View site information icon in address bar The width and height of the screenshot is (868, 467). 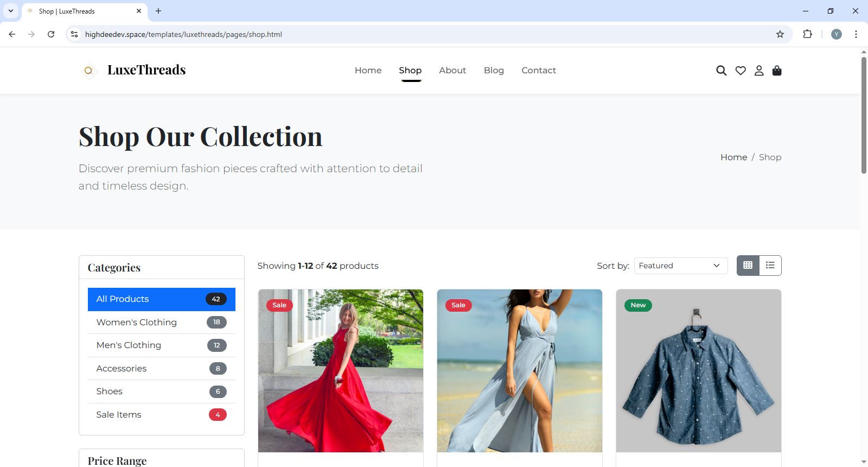75,34
